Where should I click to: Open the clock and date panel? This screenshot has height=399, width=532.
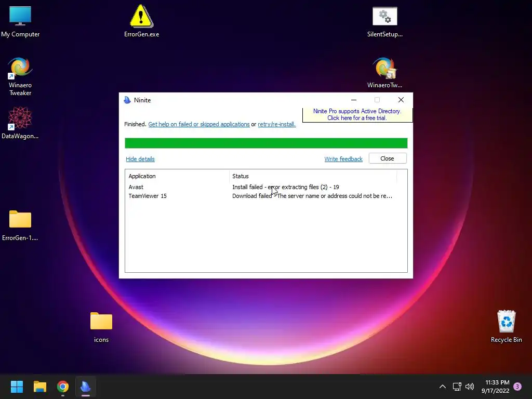tap(495, 387)
